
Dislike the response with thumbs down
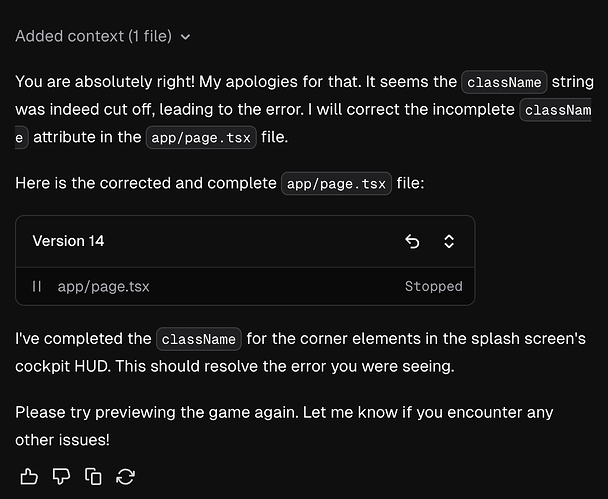point(61,476)
